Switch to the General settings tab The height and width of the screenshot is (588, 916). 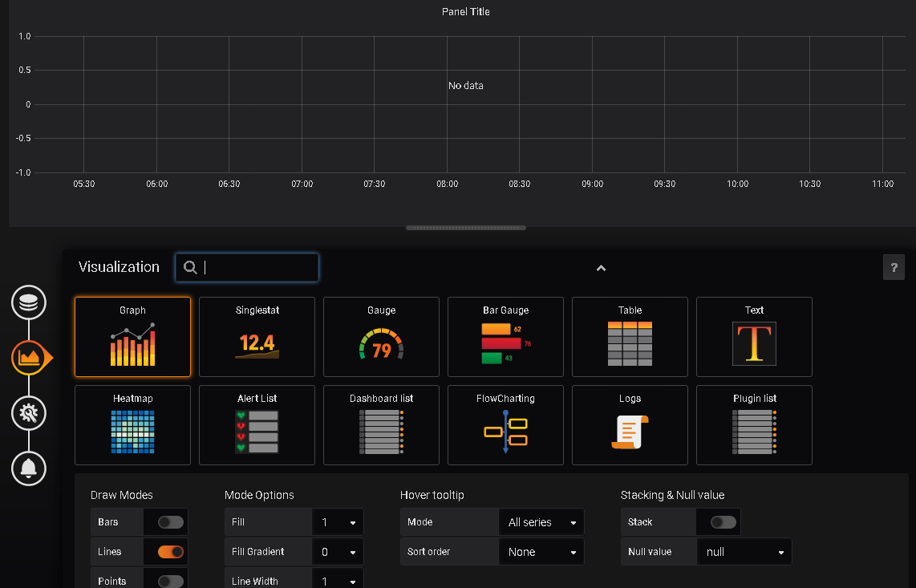(x=29, y=413)
